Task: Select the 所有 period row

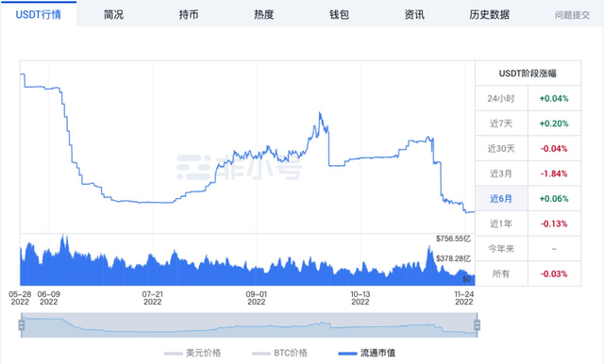Action: (x=528, y=273)
